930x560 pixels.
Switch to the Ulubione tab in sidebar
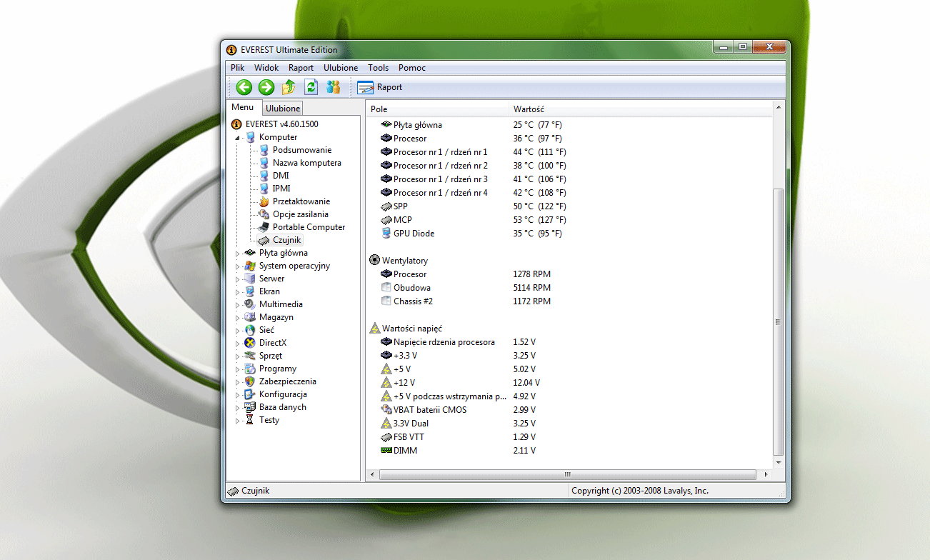(283, 109)
